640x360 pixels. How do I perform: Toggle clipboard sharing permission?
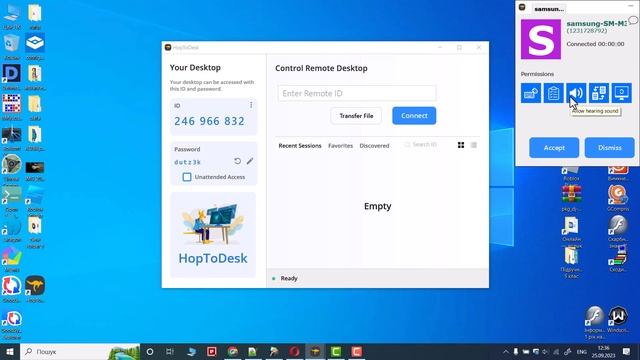553,93
